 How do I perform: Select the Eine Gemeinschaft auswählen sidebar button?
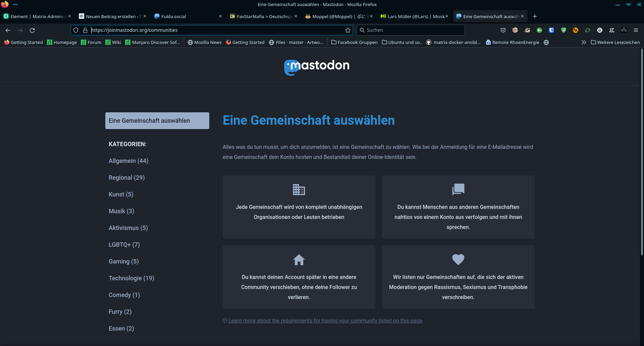pyautogui.click(x=157, y=121)
